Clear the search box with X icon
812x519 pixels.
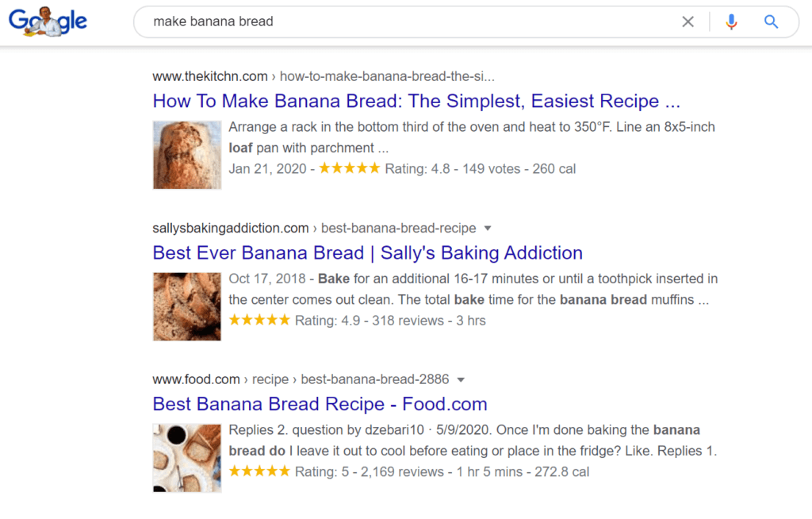[688, 21]
